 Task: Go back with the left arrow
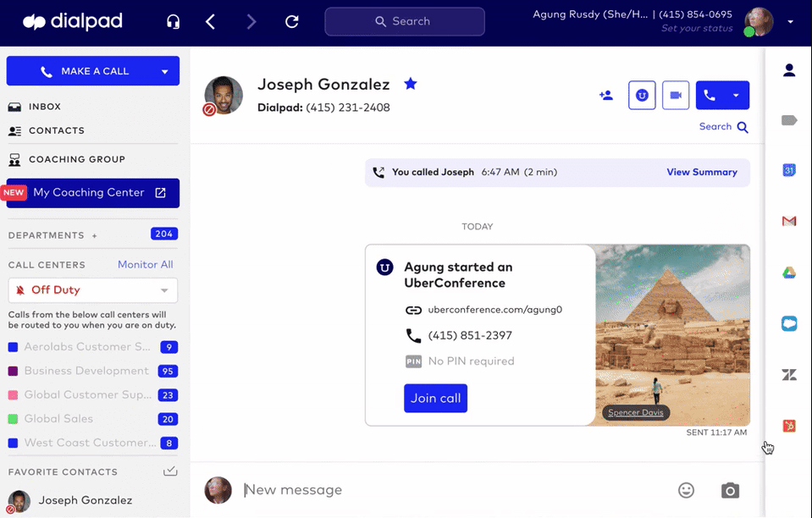[210, 22]
